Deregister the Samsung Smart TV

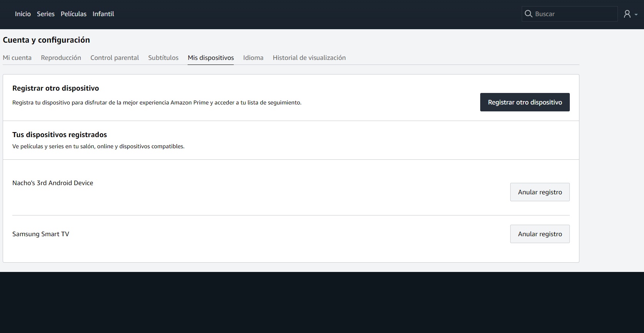click(539, 234)
